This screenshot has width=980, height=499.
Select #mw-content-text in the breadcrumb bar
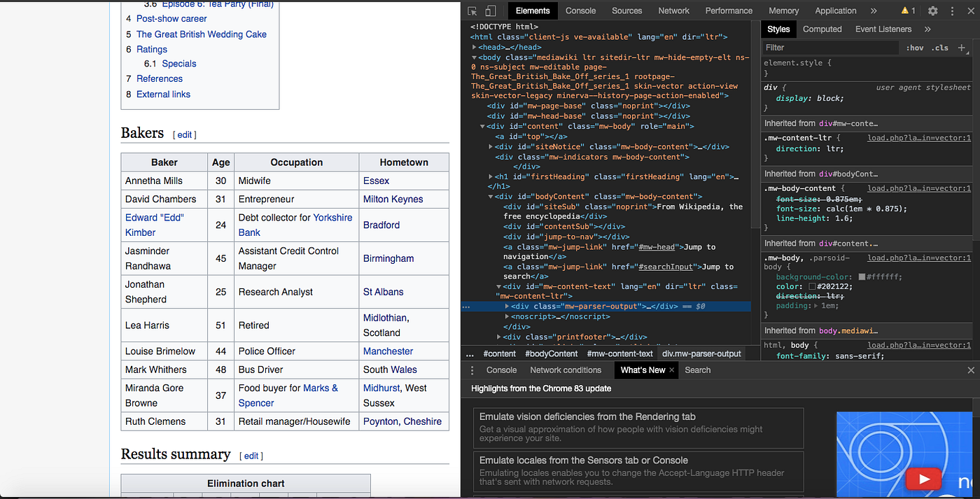[619, 354]
